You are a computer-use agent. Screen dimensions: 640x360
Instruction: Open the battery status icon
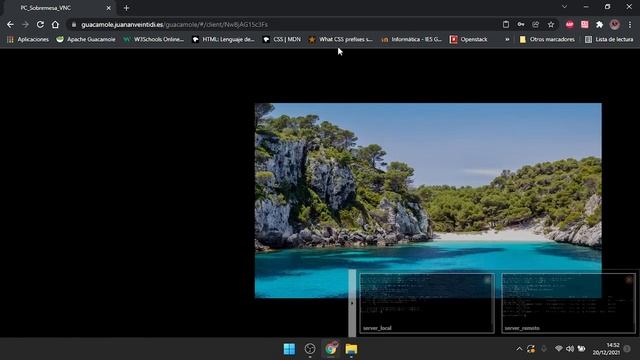581,349
